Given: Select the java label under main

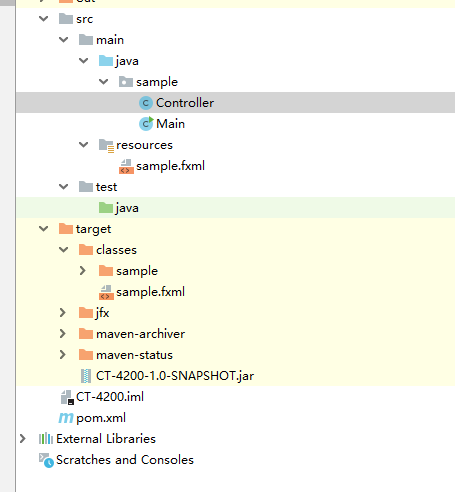Looking at the screenshot, I should click(x=127, y=61).
